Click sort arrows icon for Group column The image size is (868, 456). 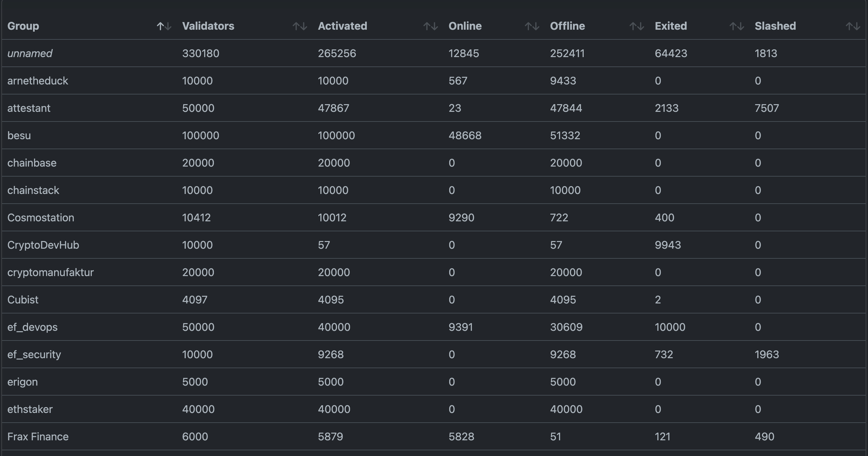pos(164,26)
